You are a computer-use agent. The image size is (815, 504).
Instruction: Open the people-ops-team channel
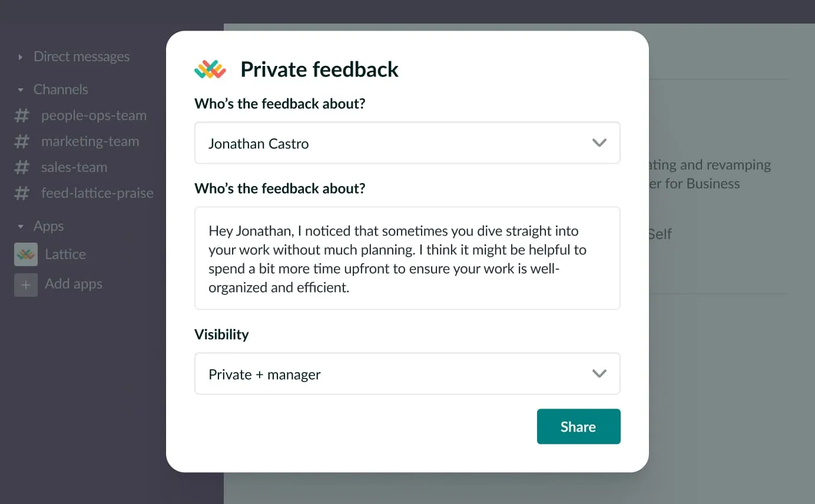[94, 115]
